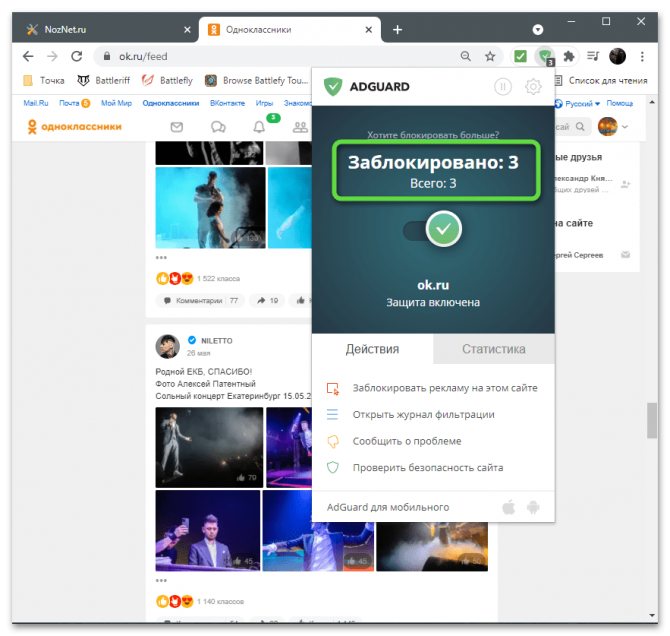Reload the ok.ru page
Image resolution: width=670 pixels, height=636 pixels.
pyautogui.click(x=76, y=56)
